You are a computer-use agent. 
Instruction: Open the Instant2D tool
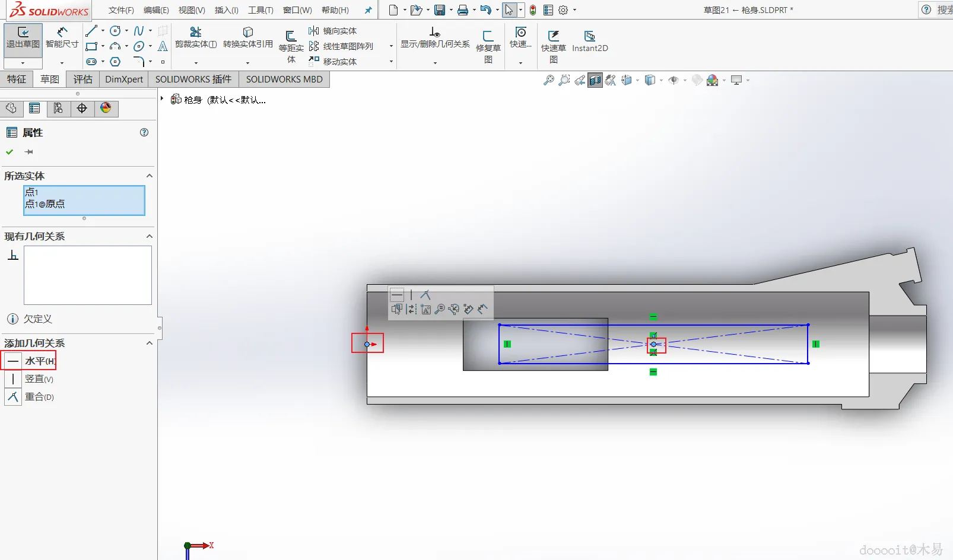[x=590, y=42]
